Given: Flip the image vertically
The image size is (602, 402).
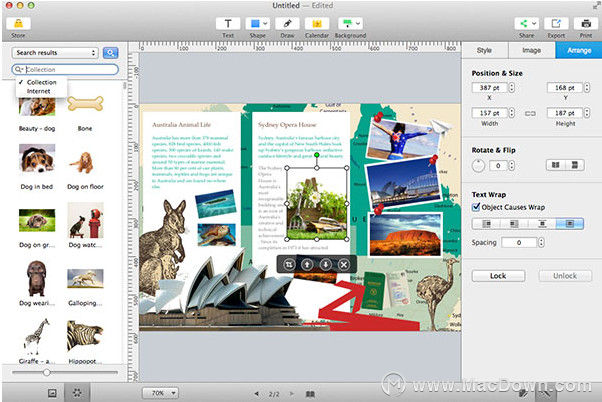Looking at the screenshot, I should (575, 165).
